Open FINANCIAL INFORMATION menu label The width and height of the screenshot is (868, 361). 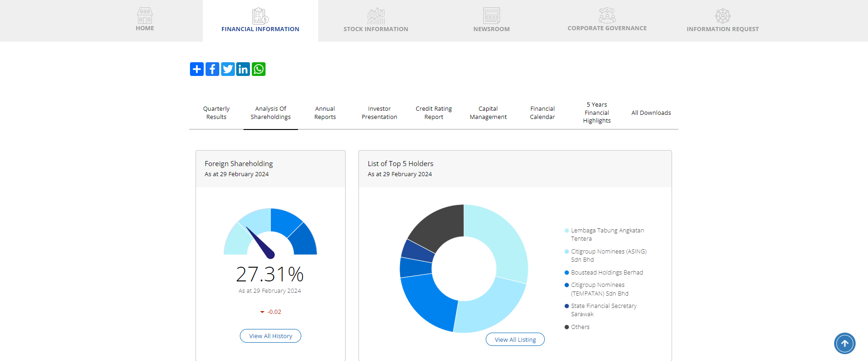(260, 29)
